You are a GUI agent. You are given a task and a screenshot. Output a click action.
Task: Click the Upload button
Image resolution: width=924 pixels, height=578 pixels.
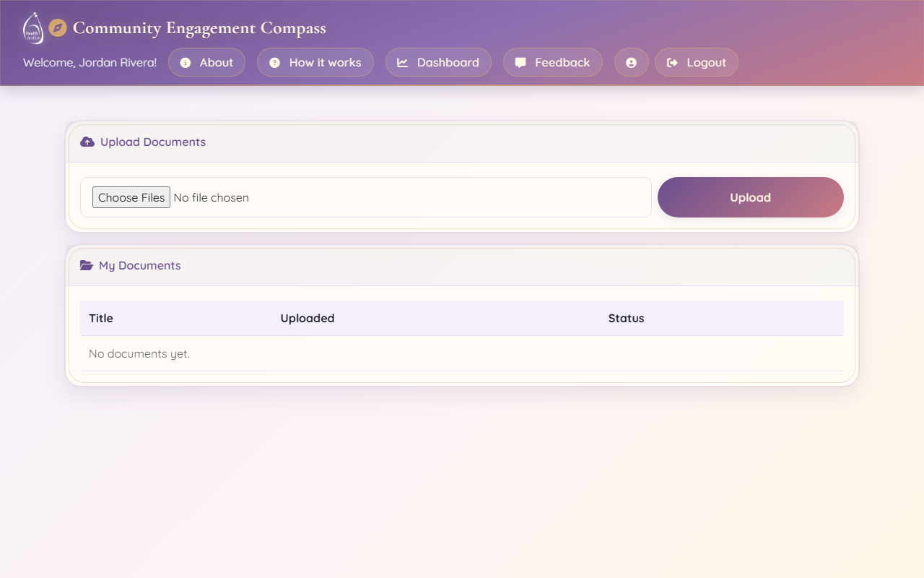tap(751, 197)
